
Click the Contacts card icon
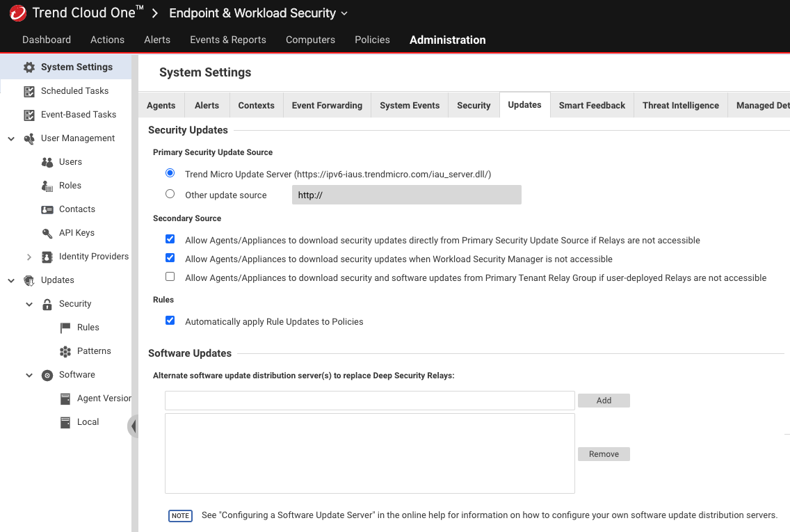point(47,209)
